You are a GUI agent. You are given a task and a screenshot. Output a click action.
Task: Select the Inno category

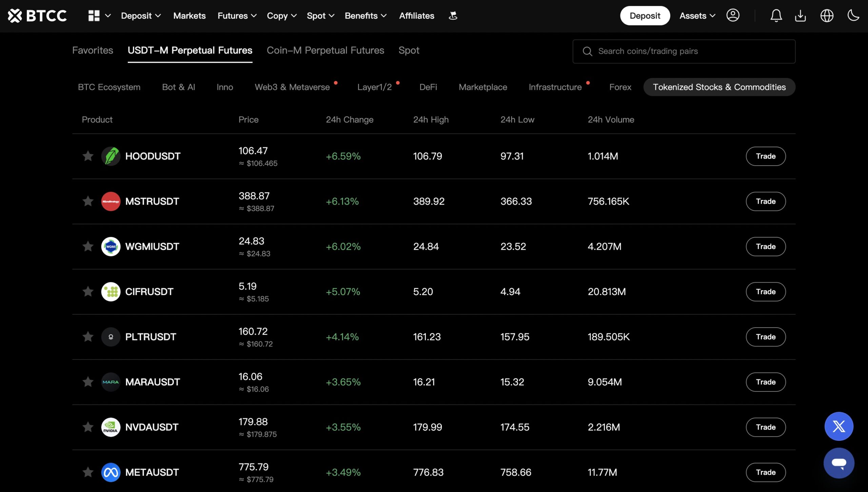click(x=225, y=87)
